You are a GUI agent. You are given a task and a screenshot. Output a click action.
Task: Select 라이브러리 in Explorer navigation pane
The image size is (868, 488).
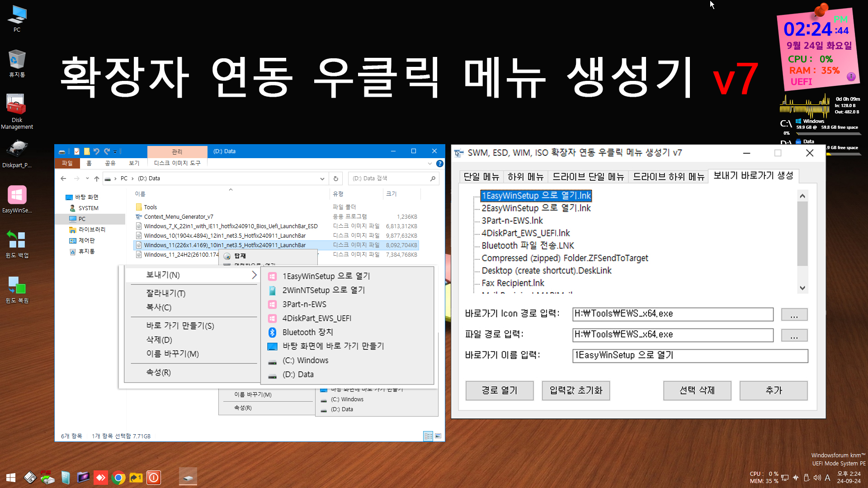[x=92, y=230]
